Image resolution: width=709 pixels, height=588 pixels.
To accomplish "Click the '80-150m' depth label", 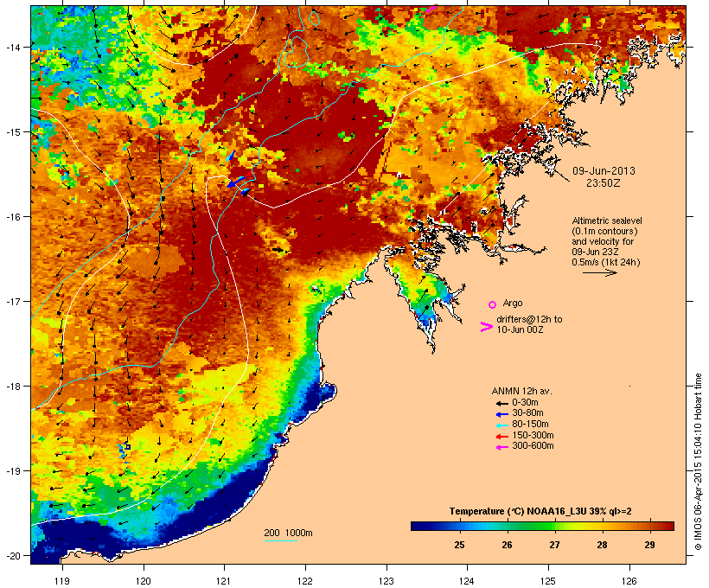I will [x=530, y=425].
